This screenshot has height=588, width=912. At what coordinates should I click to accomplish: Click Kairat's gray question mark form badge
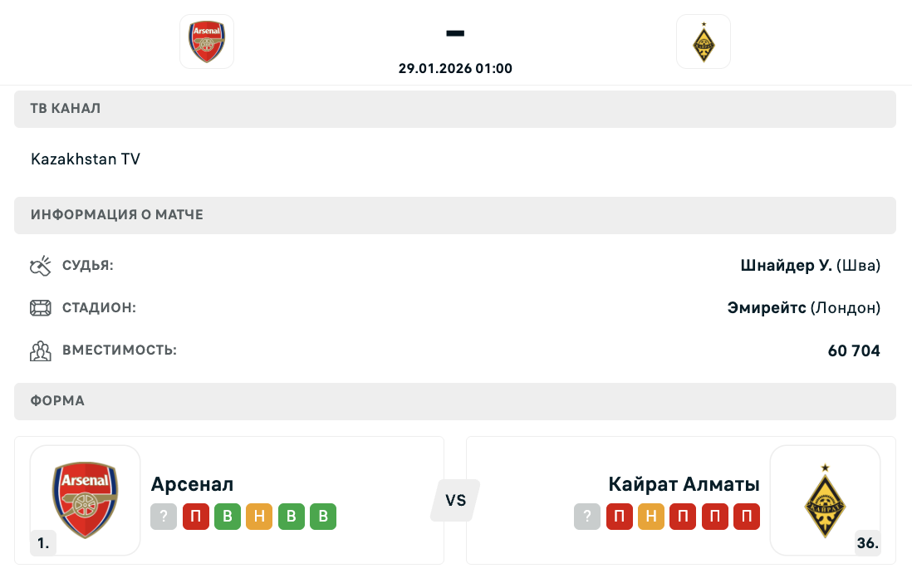point(587,517)
